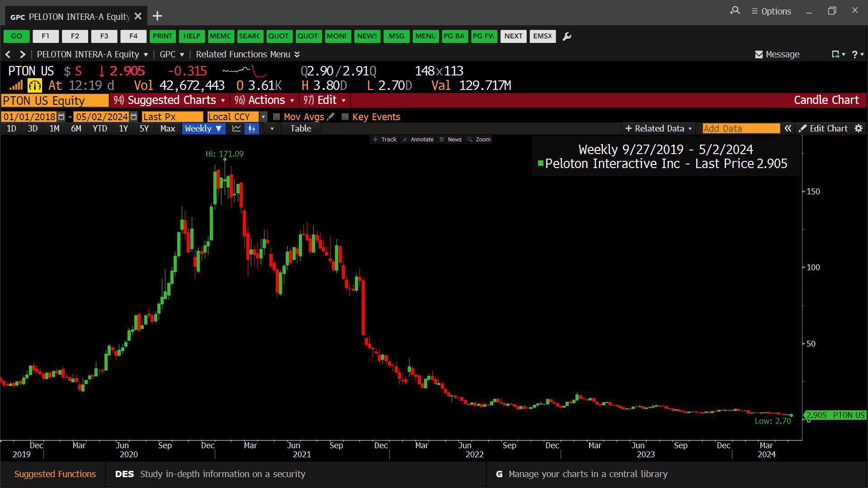This screenshot has width=868, height=488.
Task: Click the Last Px field
Action: coord(172,117)
